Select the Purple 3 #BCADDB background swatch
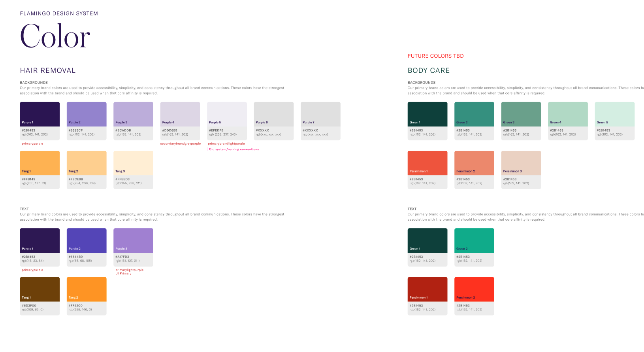The width and height of the screenshot is (644, 352). click(133, 121)
